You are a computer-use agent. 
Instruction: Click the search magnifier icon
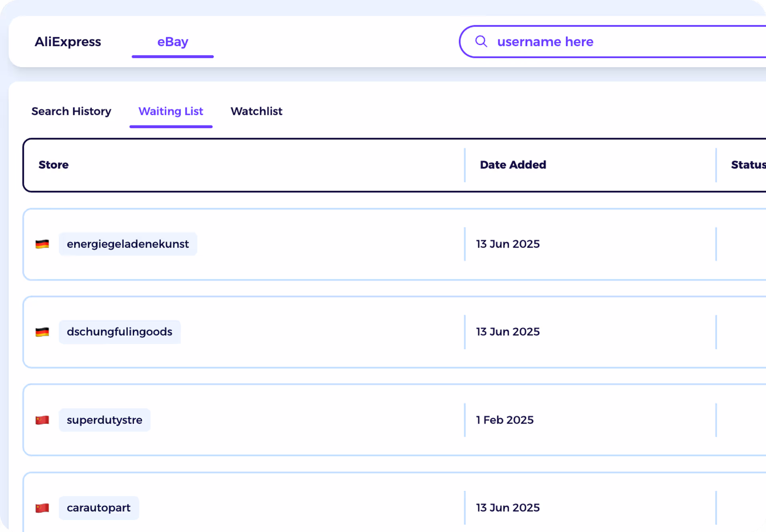click(x=481, y=41)
